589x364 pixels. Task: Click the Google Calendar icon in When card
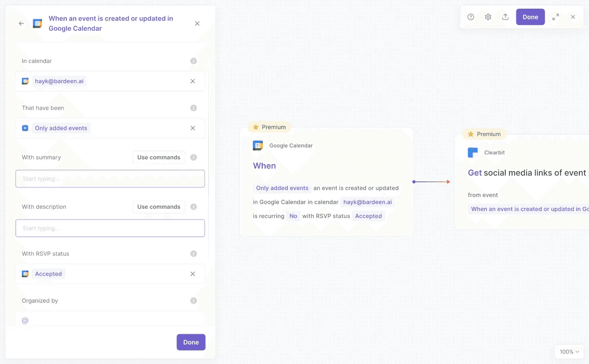click(x=258, y=145)
